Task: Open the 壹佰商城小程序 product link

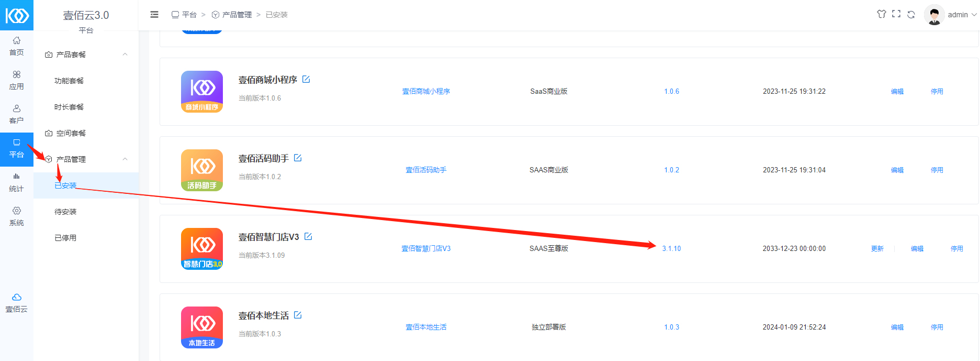Action: pyautogui.click(x=426, y=91)
